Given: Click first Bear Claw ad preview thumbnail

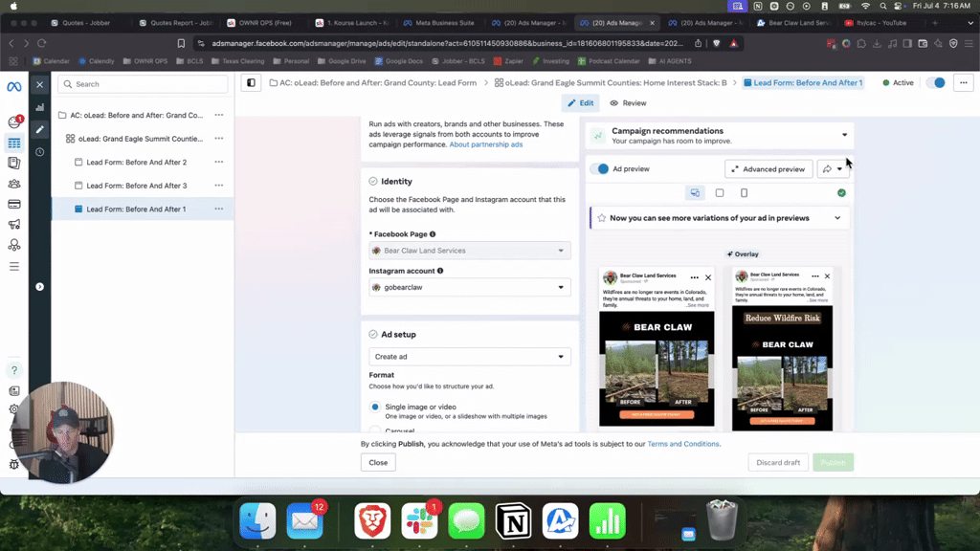Looking at the screenshot, I should click(657, 369).
